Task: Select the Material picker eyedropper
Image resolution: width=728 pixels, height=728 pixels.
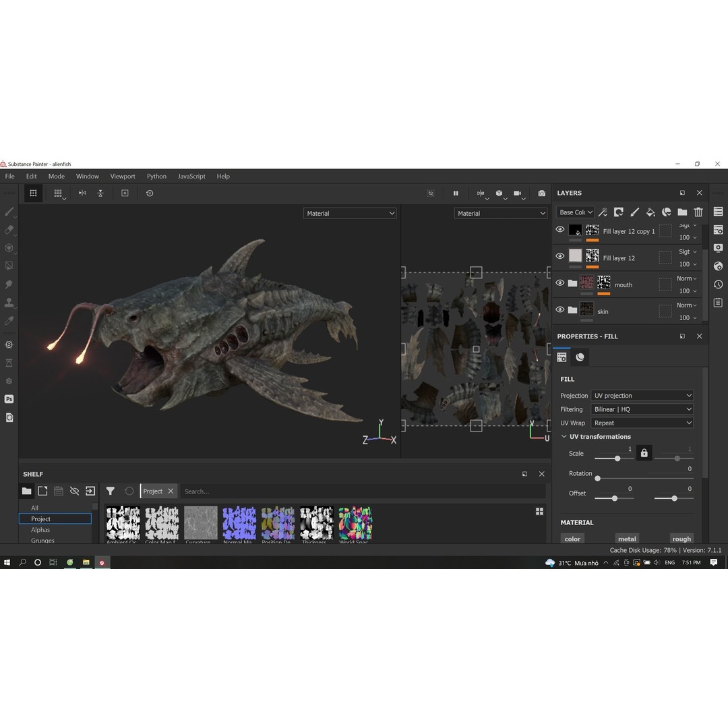Action: point(9,321)
